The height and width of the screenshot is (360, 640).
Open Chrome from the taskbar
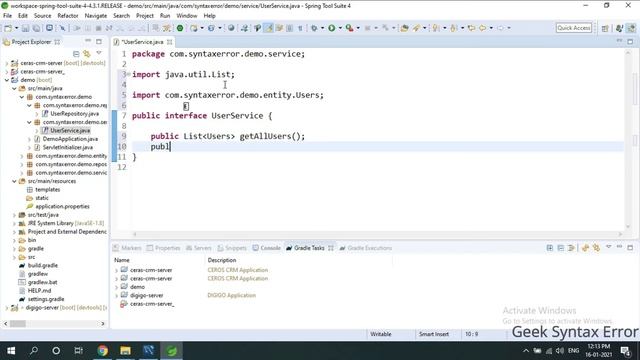click(102, 351)
